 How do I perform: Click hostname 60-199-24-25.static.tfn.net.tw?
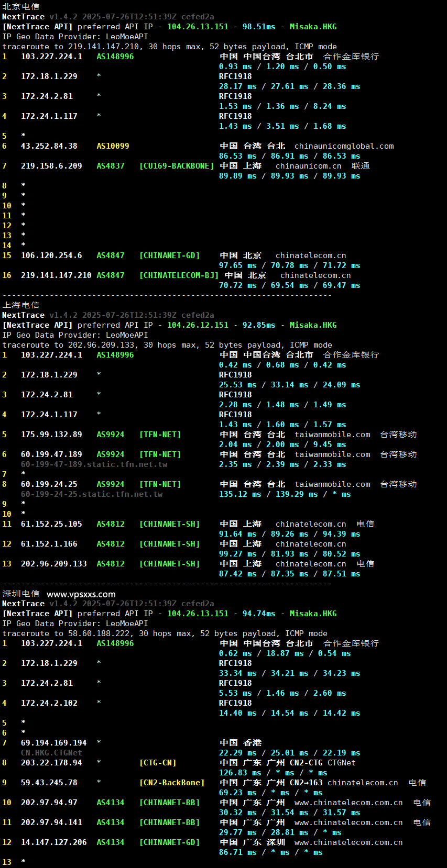[x=92, y=494]
